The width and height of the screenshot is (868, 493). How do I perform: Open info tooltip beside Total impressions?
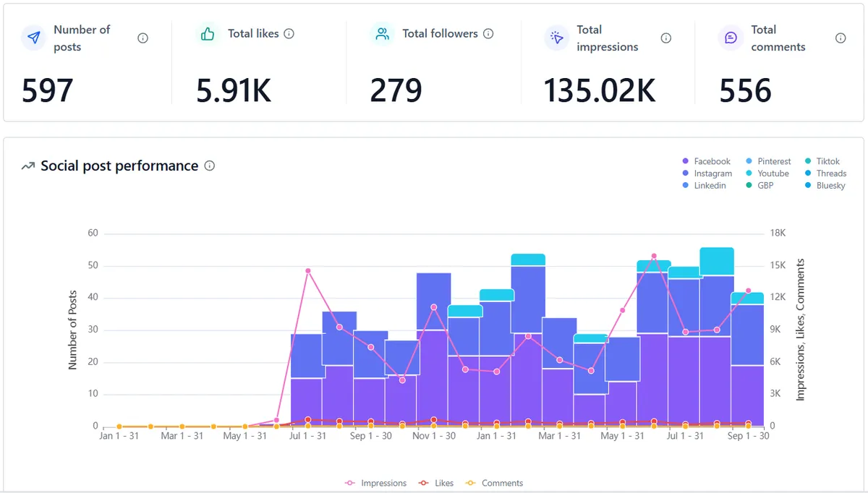point(666,38)
